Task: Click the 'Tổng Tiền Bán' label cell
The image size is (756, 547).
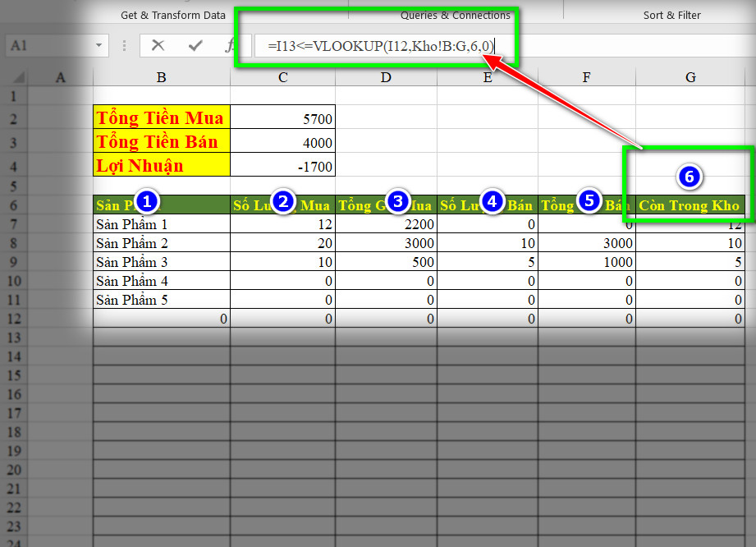Action: point(162,141)
